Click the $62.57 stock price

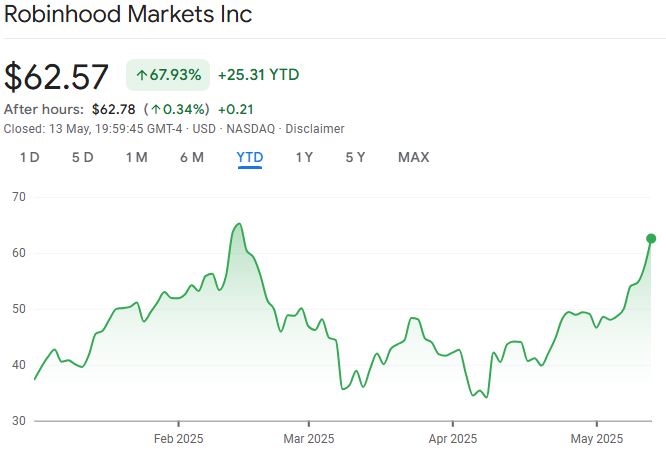pyautogui.click(x=58, y=77)
